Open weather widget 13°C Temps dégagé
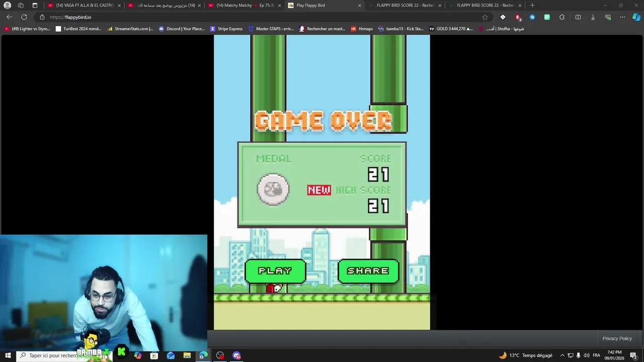 pyautogui.click(x=526, y=355)
